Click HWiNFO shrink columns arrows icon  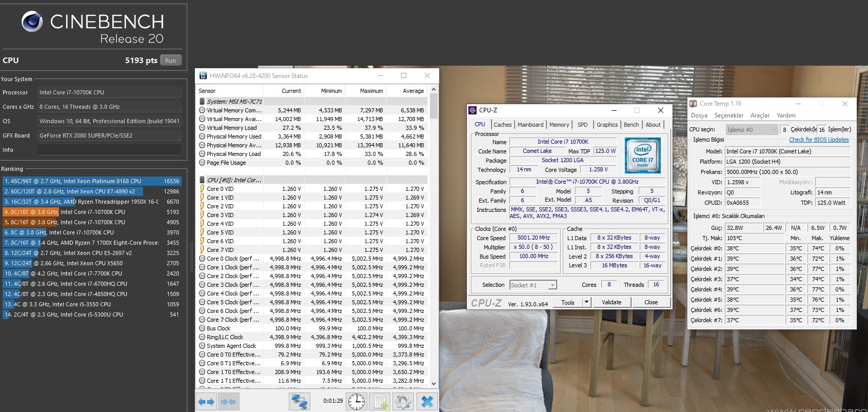[x=228, y=402]
